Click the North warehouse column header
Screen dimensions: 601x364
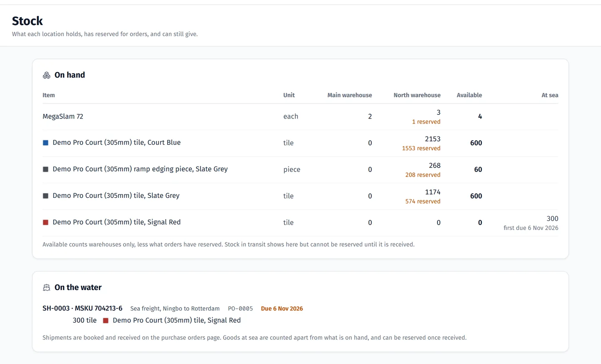(417, 95)
